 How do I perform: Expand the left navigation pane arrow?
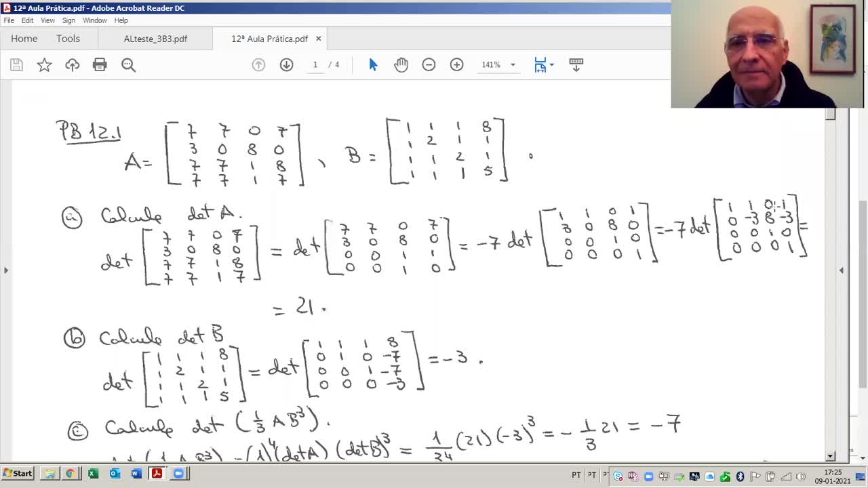pyautogui.click(x=5, y=270)
